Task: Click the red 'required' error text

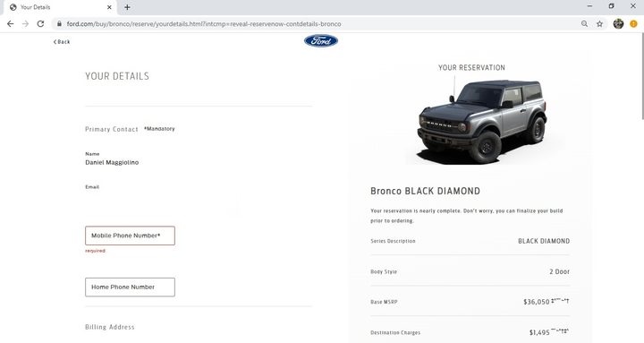Action: click(x=96, y=251)
